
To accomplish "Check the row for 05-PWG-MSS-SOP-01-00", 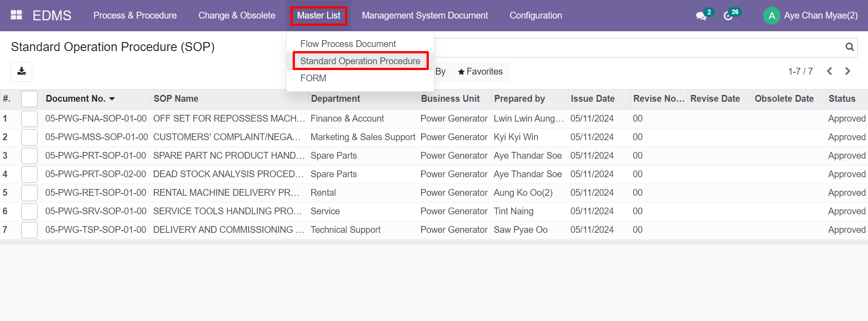I will click(x=29, y=137).
